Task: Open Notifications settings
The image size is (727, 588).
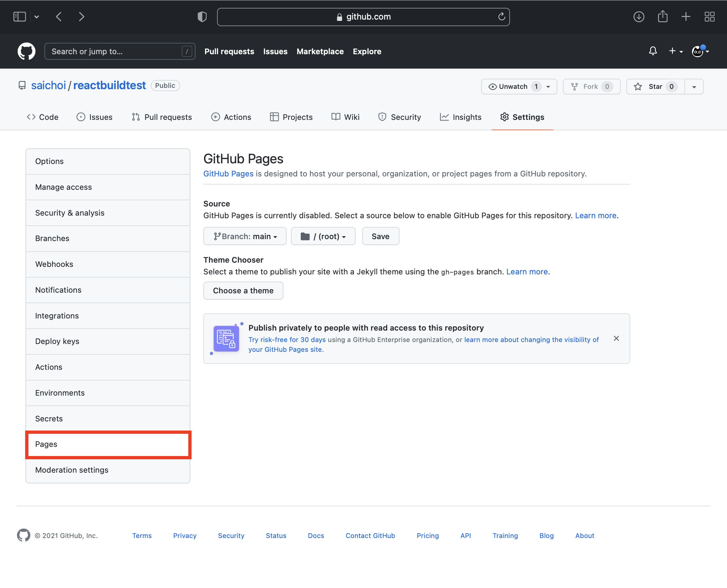Action: click(108, 290)
